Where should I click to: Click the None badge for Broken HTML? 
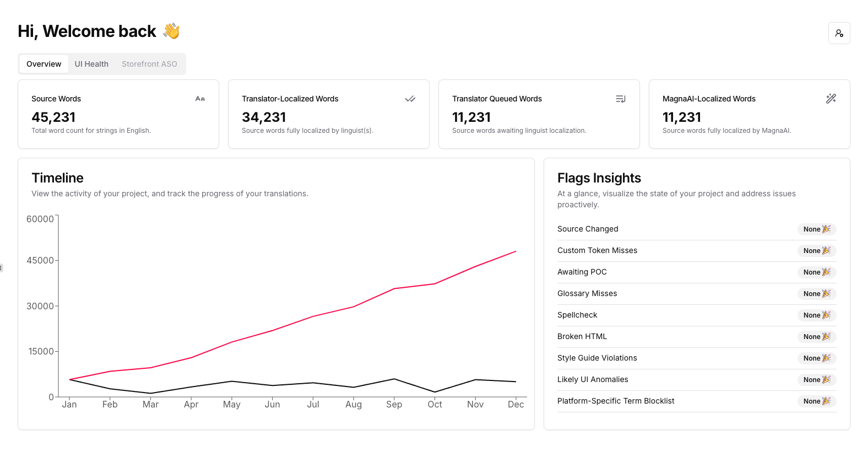[x=817, y=337]
